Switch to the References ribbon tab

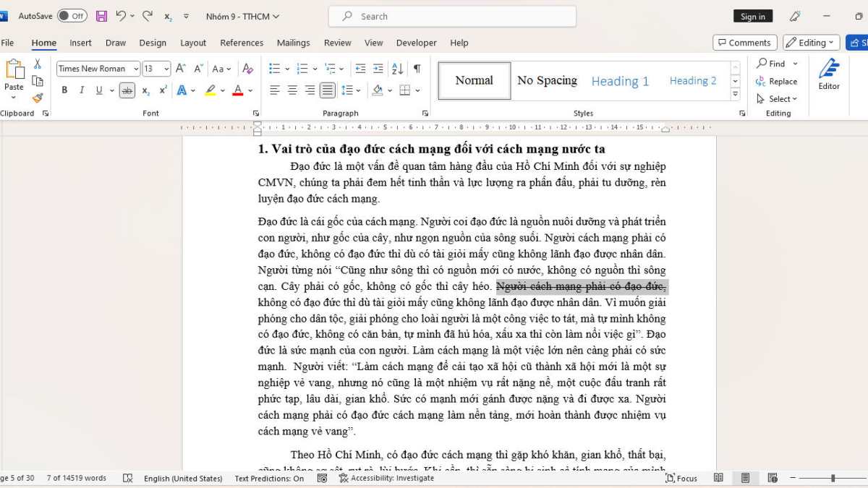click(242, 43)
